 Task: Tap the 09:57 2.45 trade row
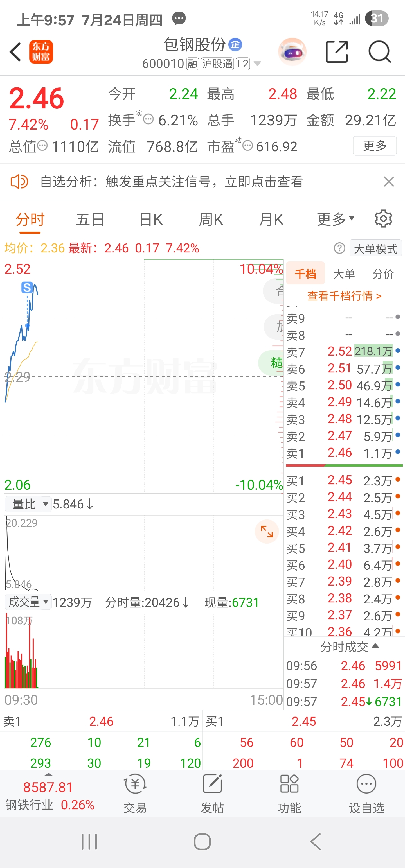coord(344,702)
